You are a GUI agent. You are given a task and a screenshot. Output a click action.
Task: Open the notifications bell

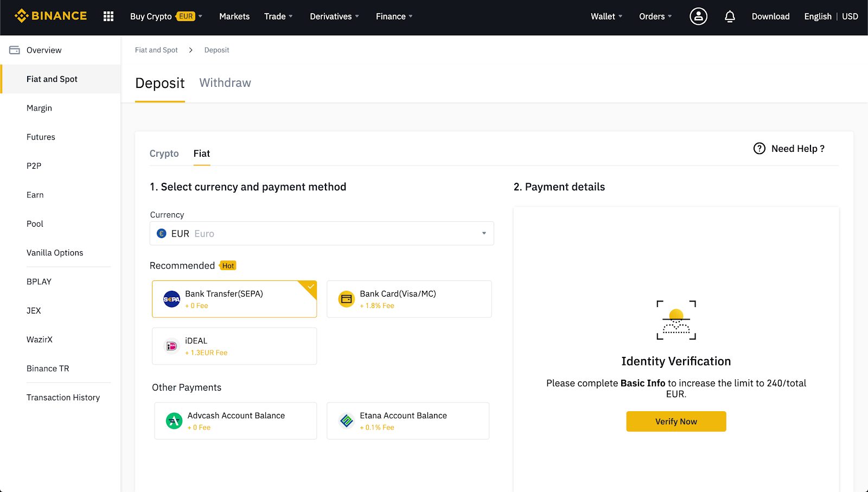tap(730, 16)
